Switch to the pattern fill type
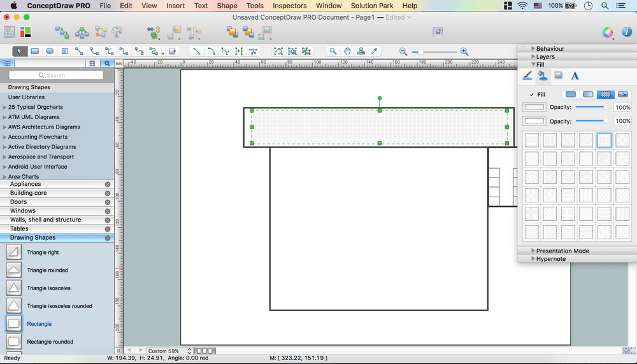The image size is (637, 364). (x=605, y=94)
